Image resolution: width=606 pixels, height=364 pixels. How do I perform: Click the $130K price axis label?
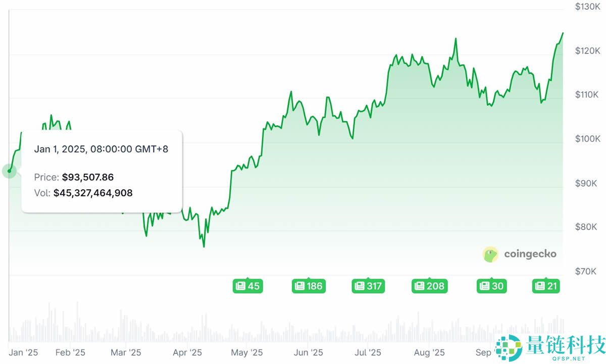(587, 7)
